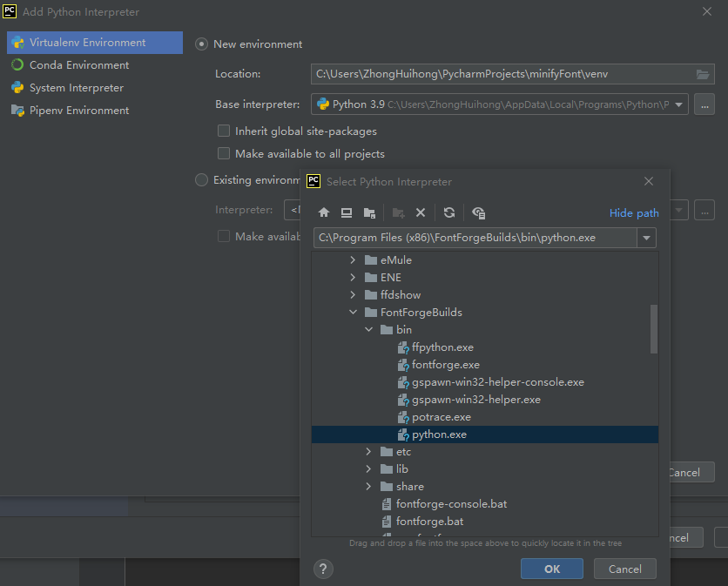The width and height of the screenshot is (728, 586).
Task: Jump to project directory icon
Action: pos(369,212)
